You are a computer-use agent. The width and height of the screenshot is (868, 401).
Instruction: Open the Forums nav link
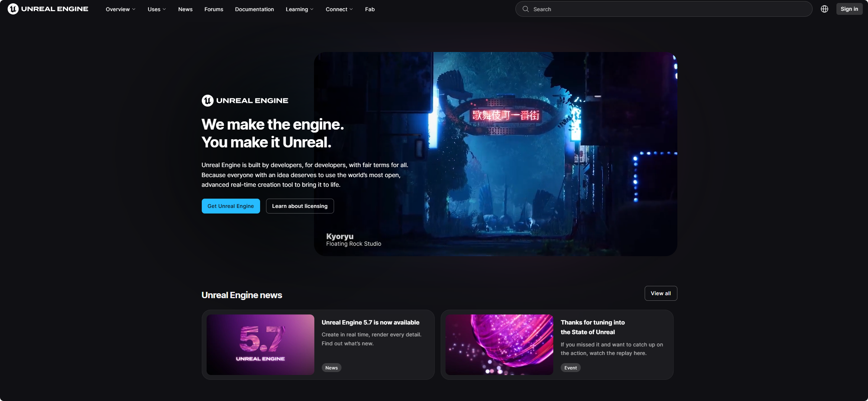click(x=214, y=9)
